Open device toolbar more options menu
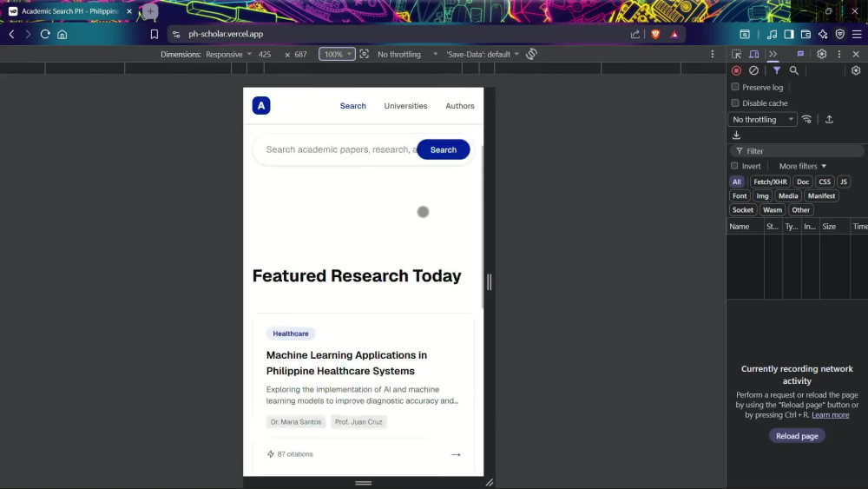Viewport: 868px width, 489px height. tap(713, 54)
